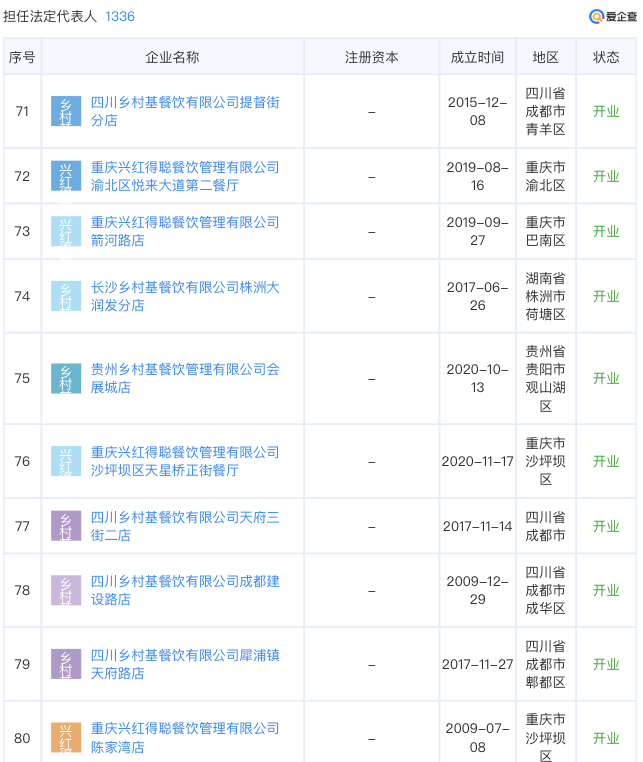Open 四川乡村基餐饮有限公司提督街分店 company link
The image size is (643, 762).
tap(185, 111)
